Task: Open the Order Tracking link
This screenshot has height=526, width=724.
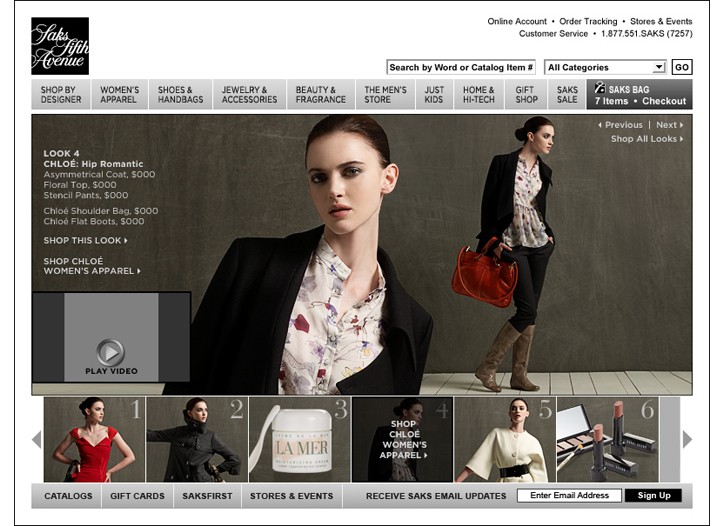Action: (588, 21)
